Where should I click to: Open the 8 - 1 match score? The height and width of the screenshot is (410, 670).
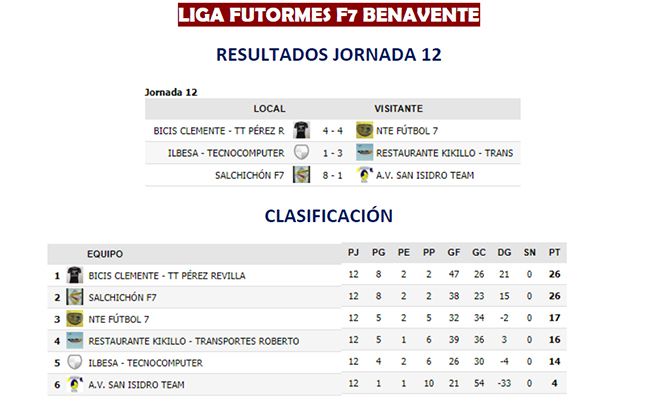[332, 175]
